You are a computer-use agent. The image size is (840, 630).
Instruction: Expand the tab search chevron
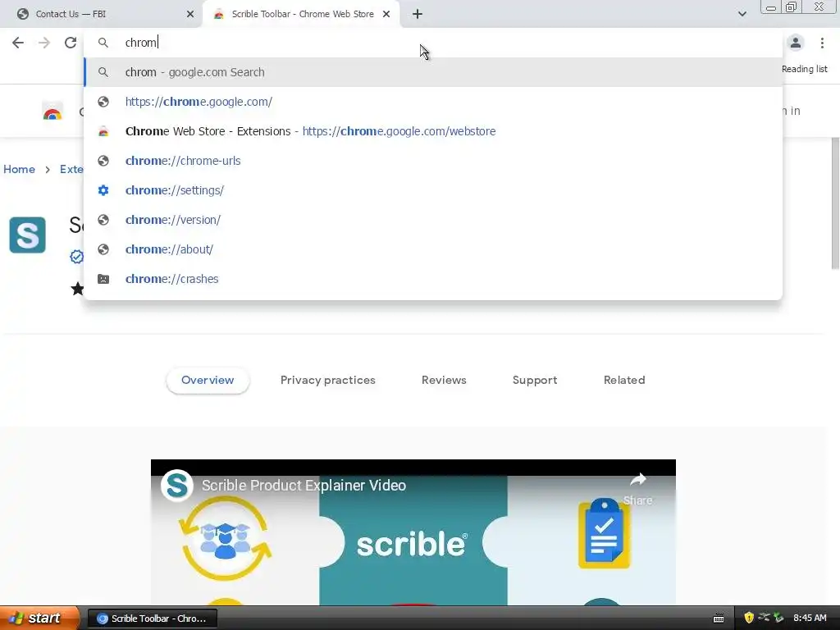[x=742, y=14]
